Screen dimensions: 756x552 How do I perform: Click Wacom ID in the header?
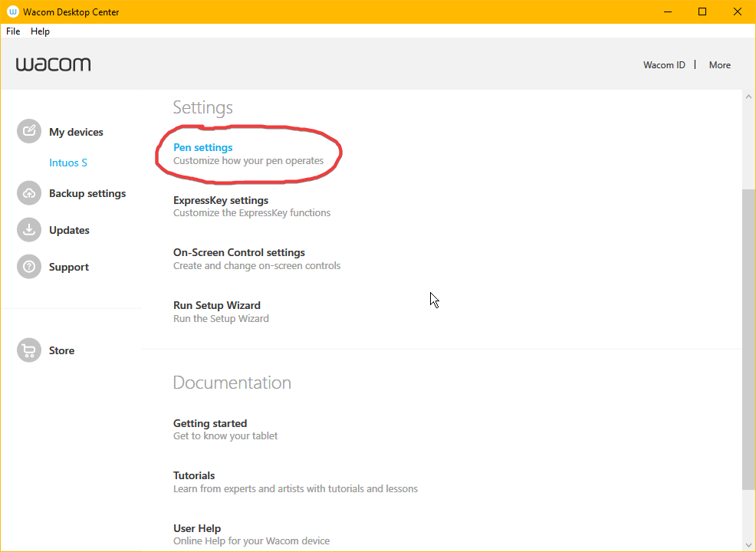(664, 65)
